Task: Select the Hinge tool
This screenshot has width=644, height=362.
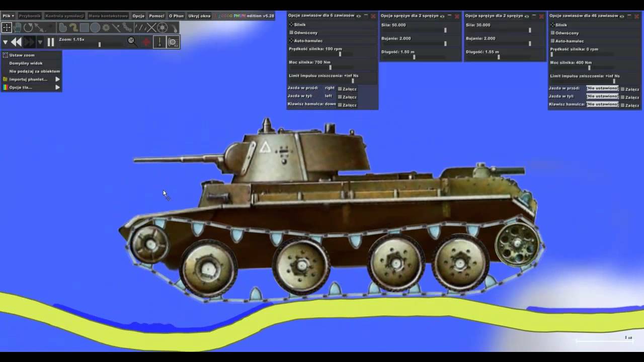Action: point(162,28)
